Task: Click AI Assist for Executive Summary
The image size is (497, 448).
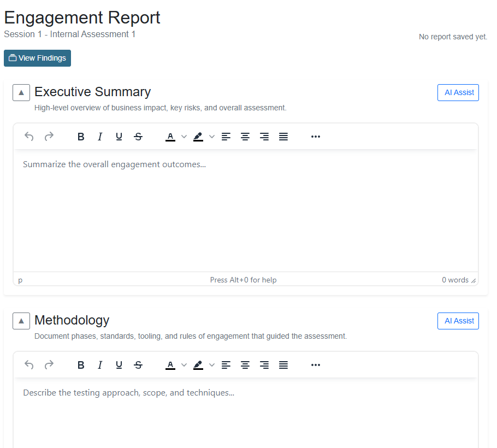Action: (458, 93)
